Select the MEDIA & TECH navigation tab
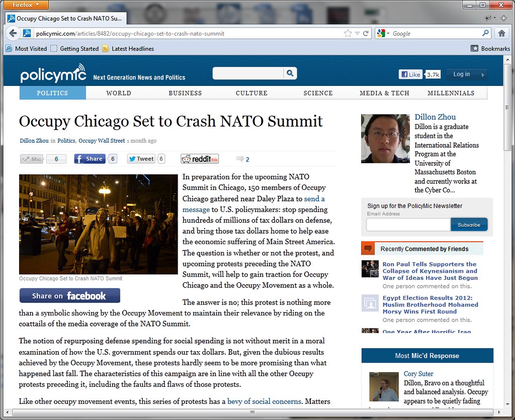This screenshot has height=420, width=515. (x=384, y=93)
